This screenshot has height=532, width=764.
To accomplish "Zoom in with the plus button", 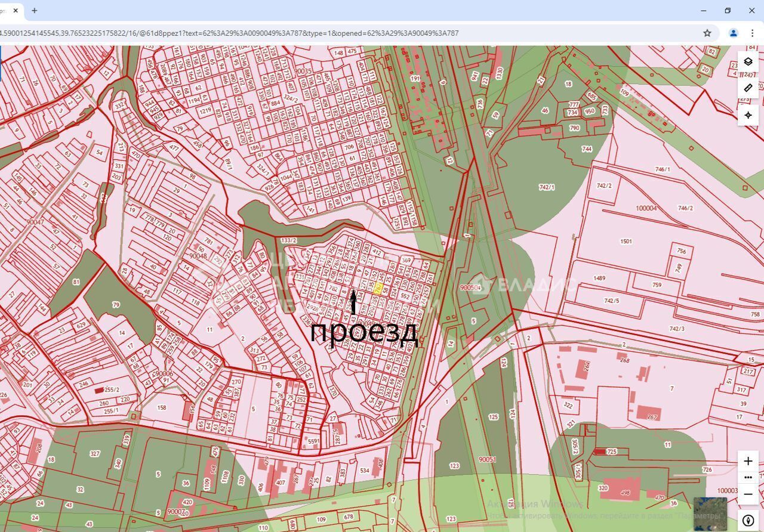I will [748, 461].
